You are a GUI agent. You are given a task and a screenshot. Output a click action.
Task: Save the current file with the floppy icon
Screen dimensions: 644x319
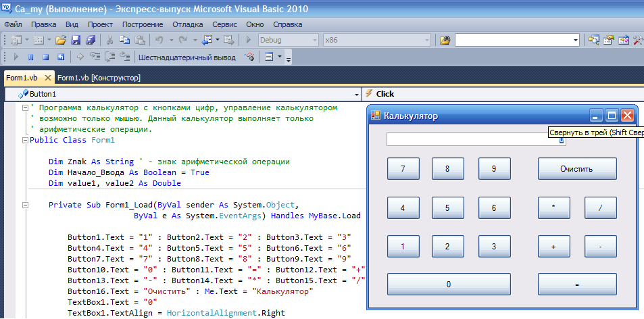tap(76, 41)
